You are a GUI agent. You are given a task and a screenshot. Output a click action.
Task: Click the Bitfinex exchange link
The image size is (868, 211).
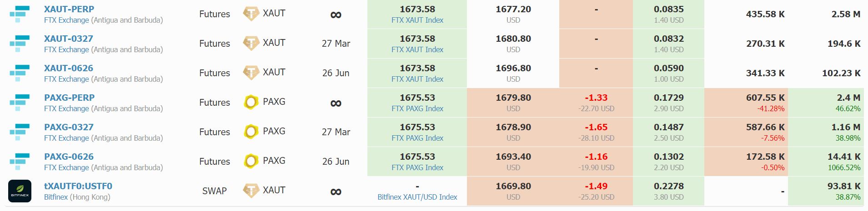(56, 197)
